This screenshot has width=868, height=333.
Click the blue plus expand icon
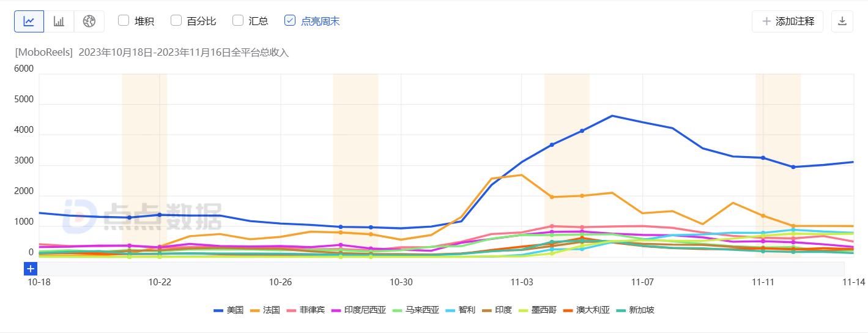point(31,268)
